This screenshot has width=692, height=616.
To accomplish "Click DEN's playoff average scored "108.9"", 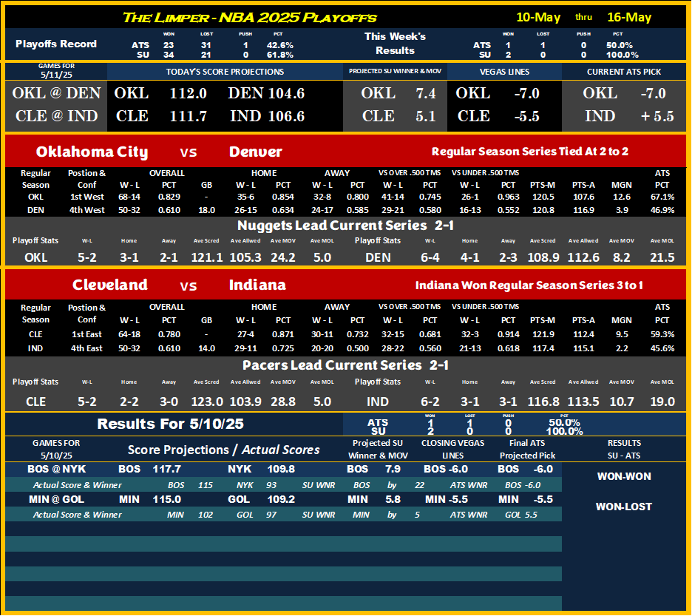I will coord(543,257).
